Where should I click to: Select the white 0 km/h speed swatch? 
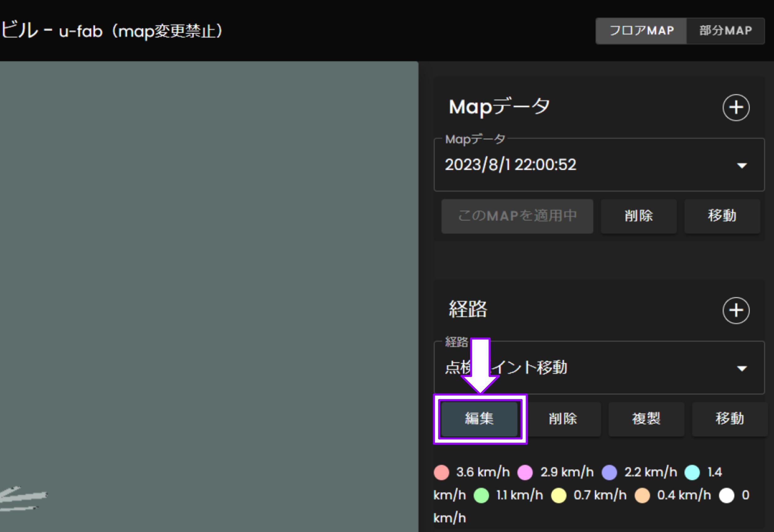point(726,495)
